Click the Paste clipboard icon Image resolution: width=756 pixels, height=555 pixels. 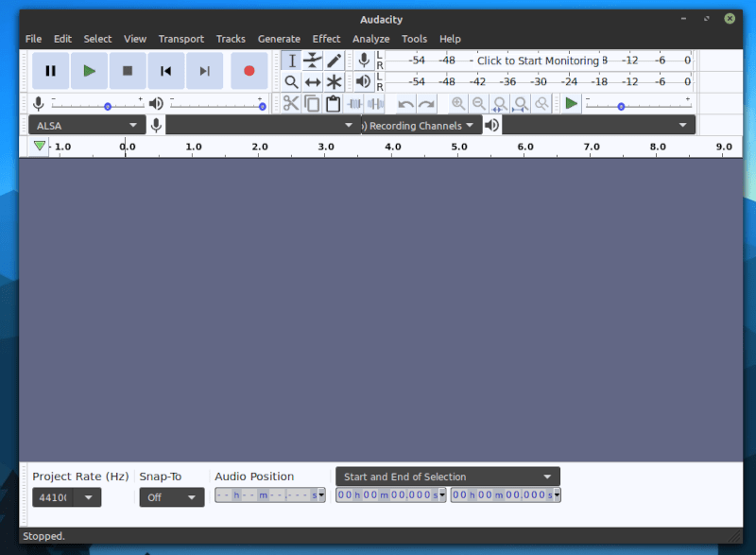point(334,104)
